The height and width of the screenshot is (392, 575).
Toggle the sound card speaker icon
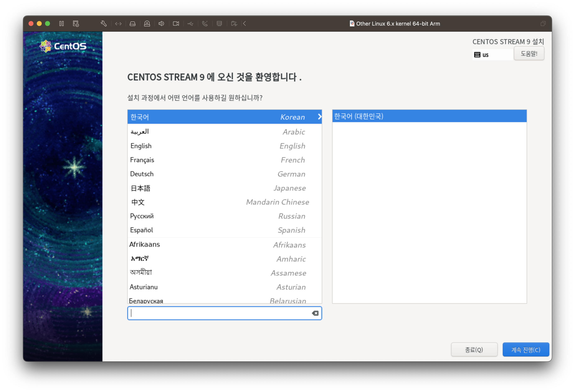pyautogui.click(x=161, y=24)
